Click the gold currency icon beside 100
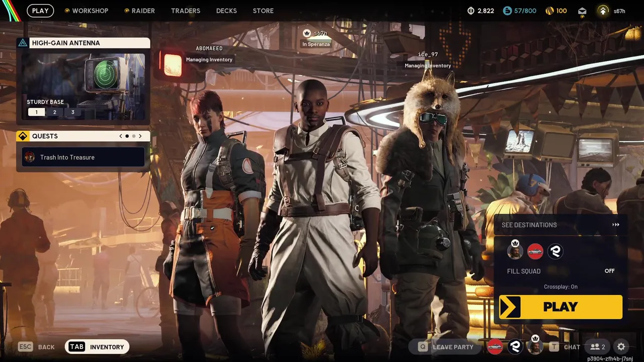The height and width of the screenshot is (362, 644). (550, 11)
